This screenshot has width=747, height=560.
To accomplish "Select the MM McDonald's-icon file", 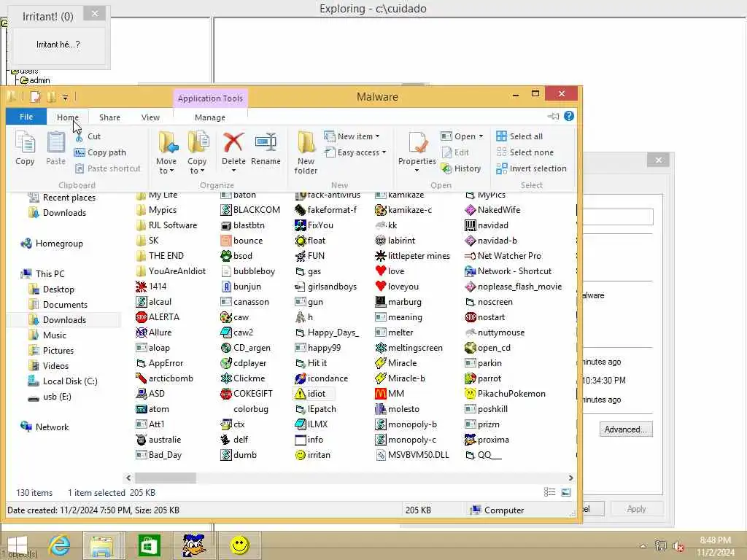I will click(x=390, y=394).
